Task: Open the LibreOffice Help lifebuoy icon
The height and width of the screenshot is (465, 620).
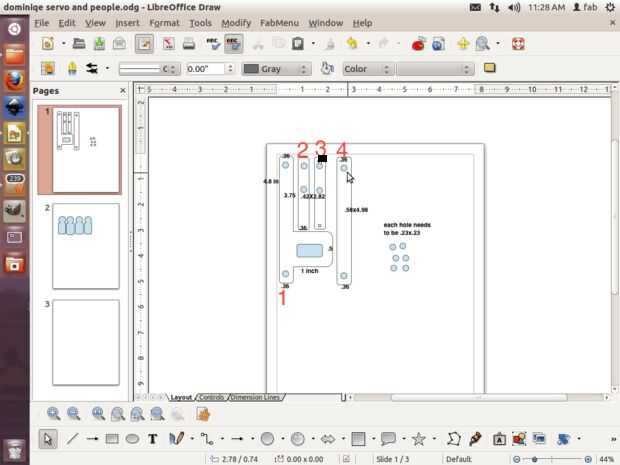Action: pyautogui.click(x=518, y=43)
